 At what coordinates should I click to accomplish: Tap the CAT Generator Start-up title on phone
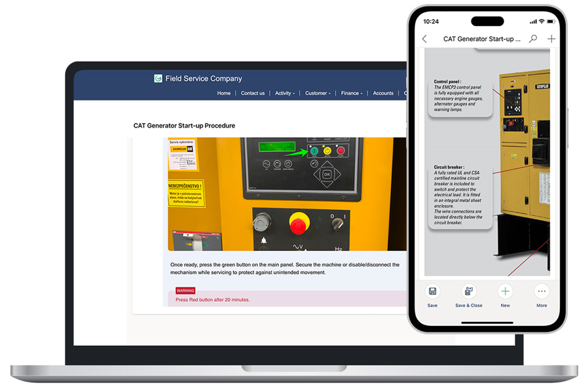pyautogui.click(x=481, y=39)
